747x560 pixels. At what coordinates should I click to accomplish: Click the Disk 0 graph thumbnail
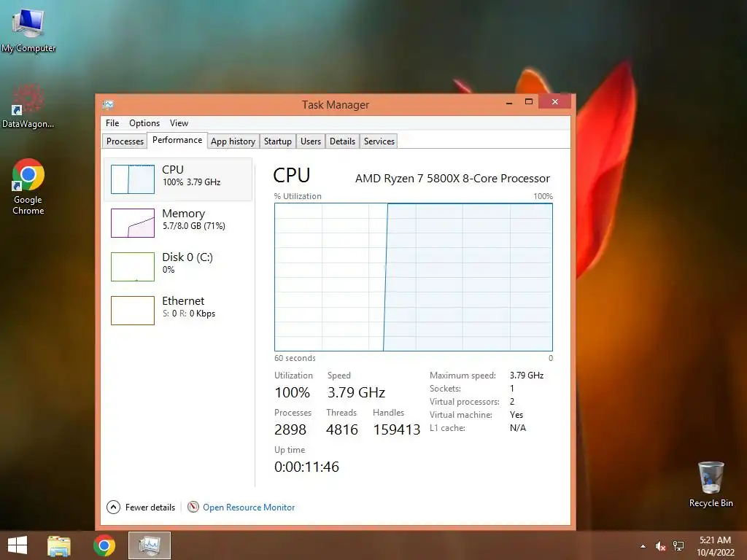tap(133, 267)
